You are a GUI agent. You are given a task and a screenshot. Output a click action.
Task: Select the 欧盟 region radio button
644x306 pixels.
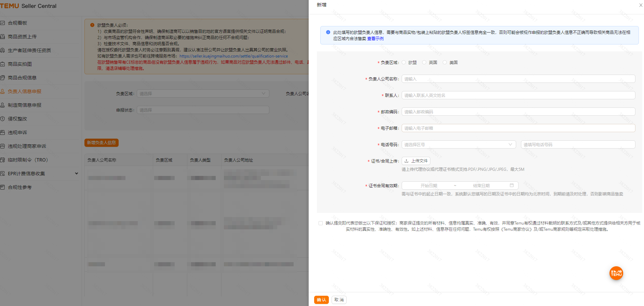click(404, 62)
